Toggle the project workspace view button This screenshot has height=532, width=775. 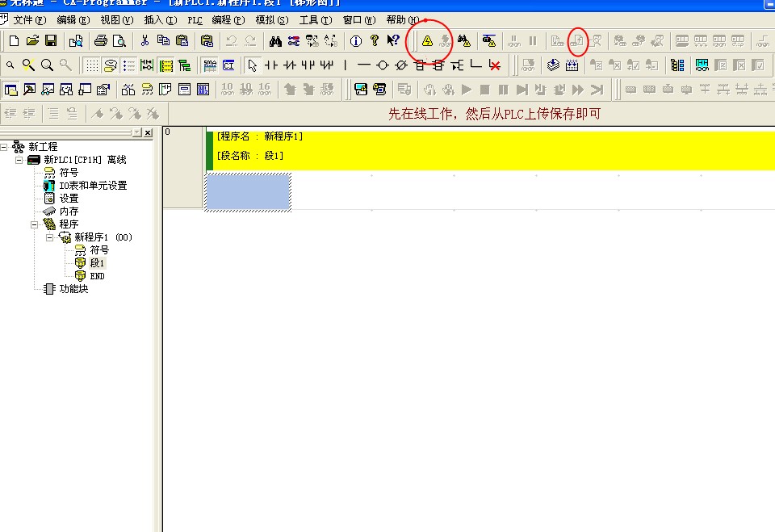tap(11, 90)
